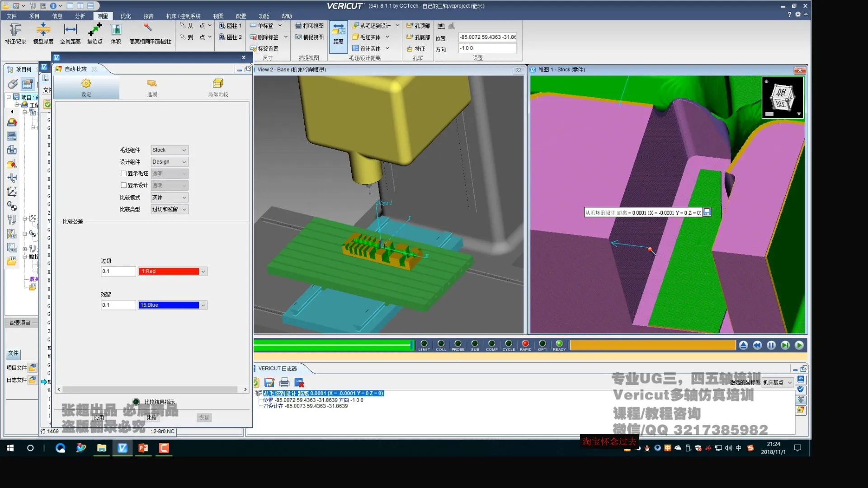The image size is (868, 488).
Task: Enable the 显示设计 checkbox
Action: (x=123, y=185)
